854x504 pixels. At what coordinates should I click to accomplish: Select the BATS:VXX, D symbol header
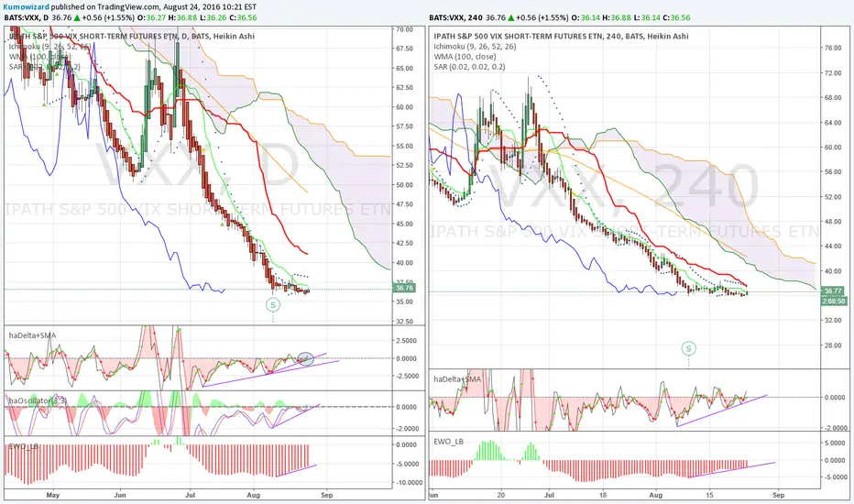pyautogui.click(x=27, y=17)
